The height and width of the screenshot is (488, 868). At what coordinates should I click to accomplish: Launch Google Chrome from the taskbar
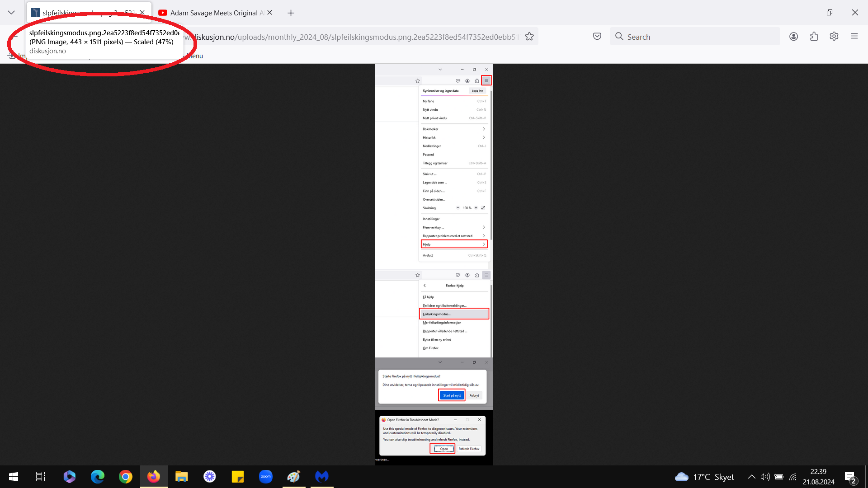click(126, 477)
